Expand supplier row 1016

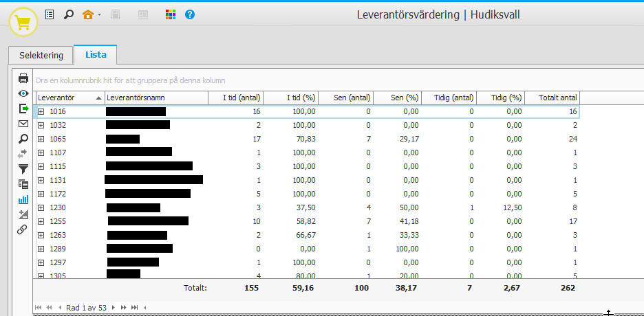(x=41, y=111)
